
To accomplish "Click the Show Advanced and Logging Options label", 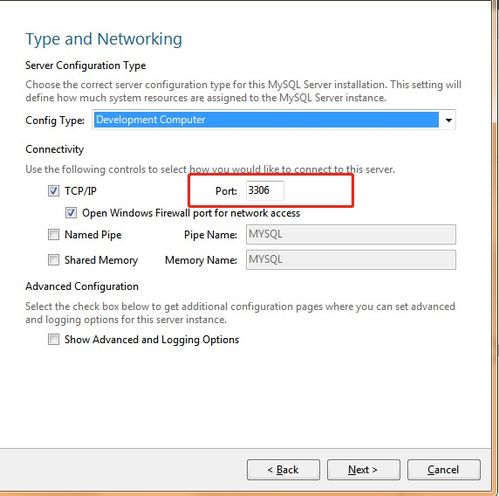I will 152,340.
